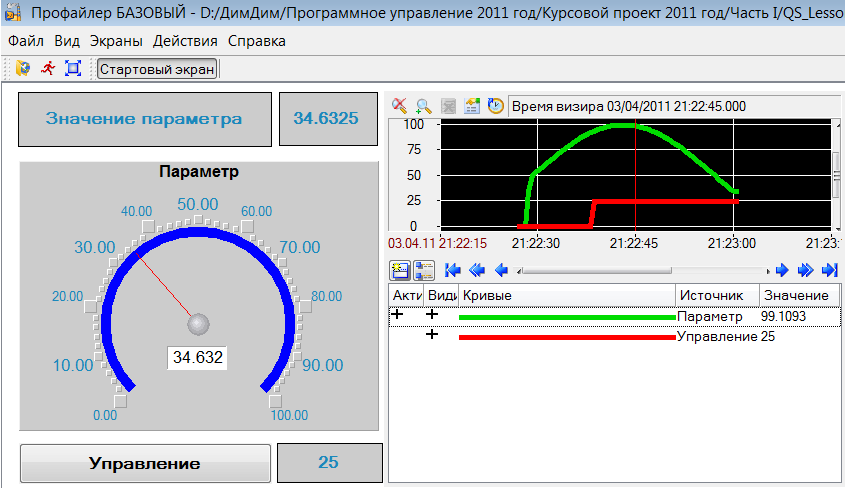The width and height of the screenshot is (845, 488).
Task: Open the Действия menu
Action: (185, 41)
